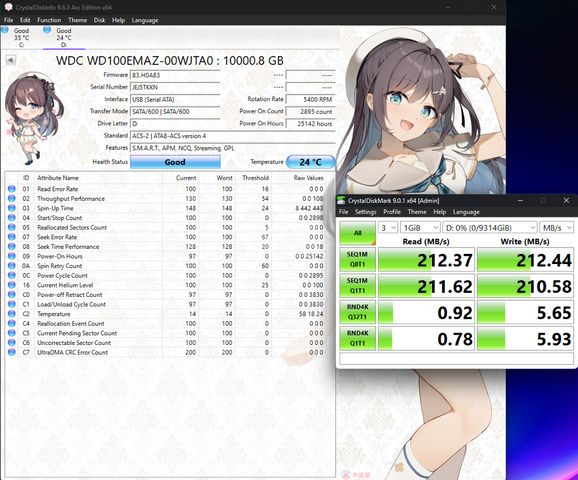Click status icon for Power-off Retract Count
578x480 pixels.
11,295
